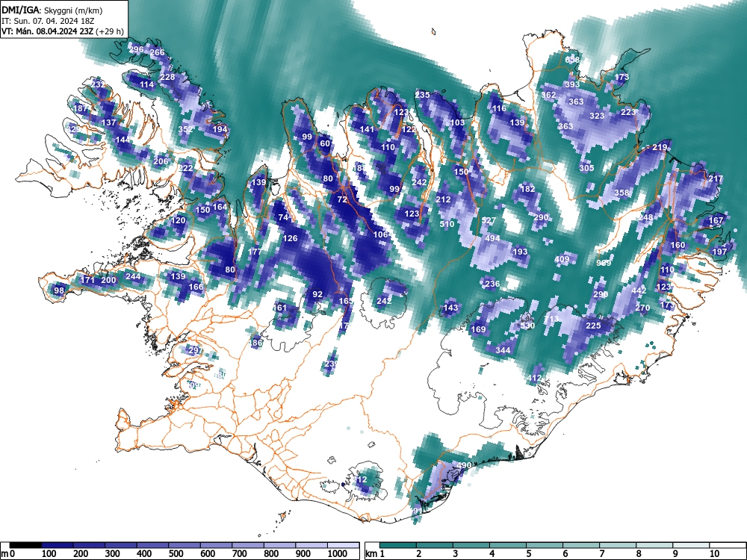Image resolution: width=747 pixels, height=560 pixels.
Task: Click the visibility value 126
Action: point(290,239)
